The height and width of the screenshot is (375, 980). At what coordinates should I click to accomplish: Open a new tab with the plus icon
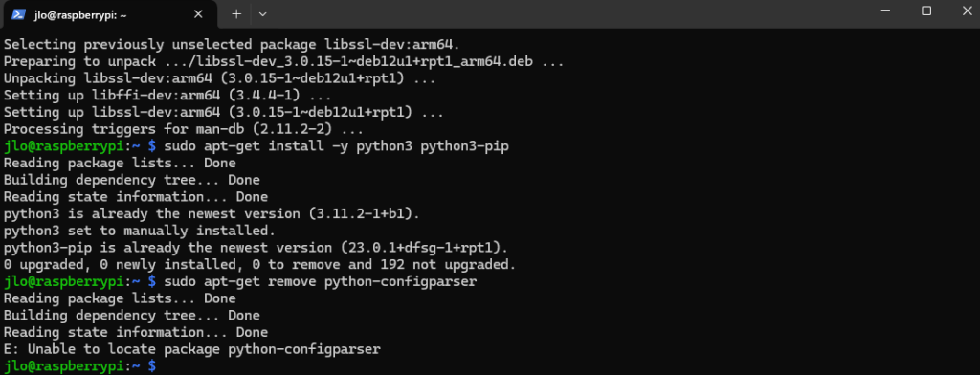[236, 13]
